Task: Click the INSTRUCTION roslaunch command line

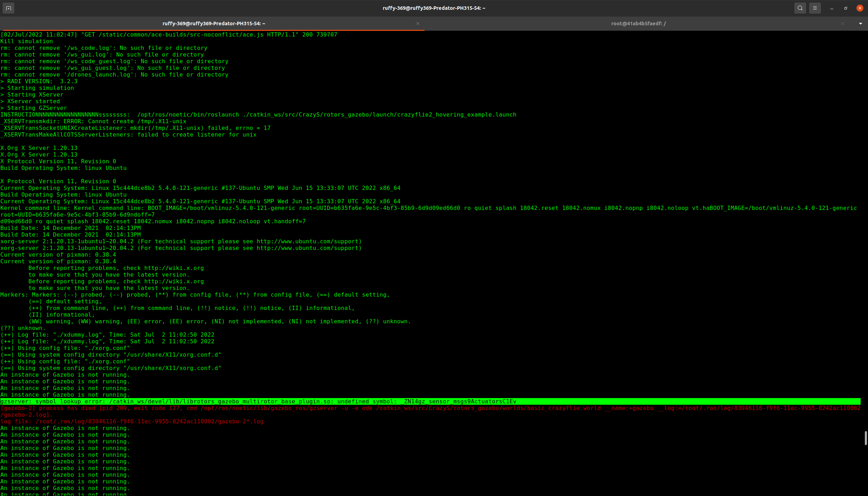Action: [258, 114]
